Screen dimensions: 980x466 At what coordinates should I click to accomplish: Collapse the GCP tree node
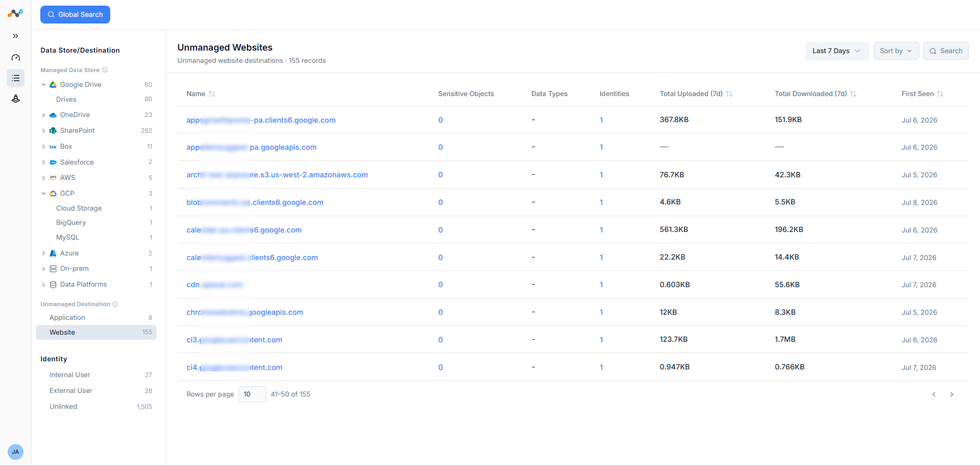pos(43,194)
